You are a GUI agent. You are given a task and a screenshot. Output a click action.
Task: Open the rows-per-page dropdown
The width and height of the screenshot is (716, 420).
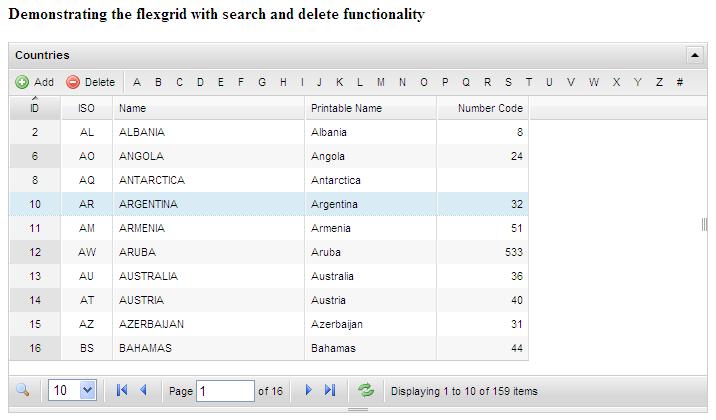73,391
